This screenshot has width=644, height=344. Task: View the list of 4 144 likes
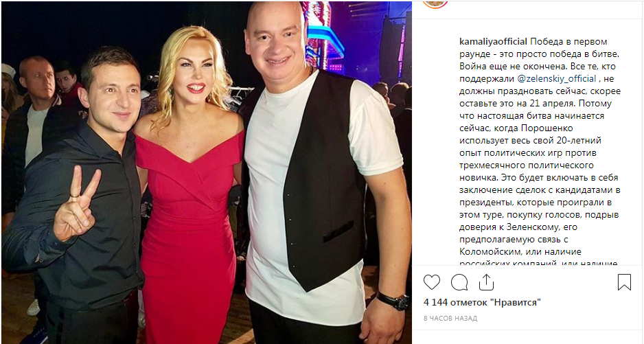pos(482,303)
